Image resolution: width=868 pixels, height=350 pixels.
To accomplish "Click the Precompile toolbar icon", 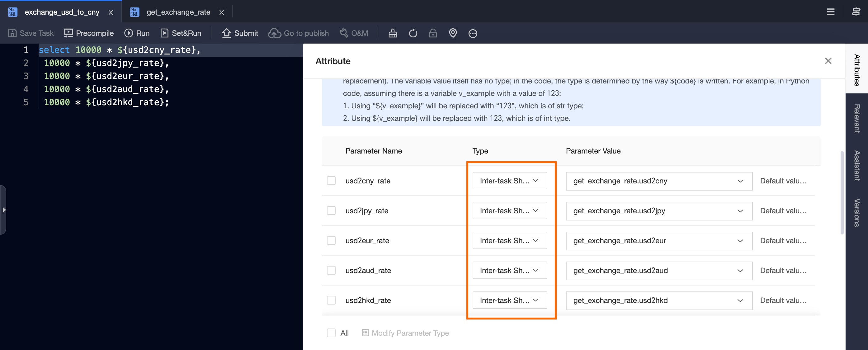I will (68, 33).
